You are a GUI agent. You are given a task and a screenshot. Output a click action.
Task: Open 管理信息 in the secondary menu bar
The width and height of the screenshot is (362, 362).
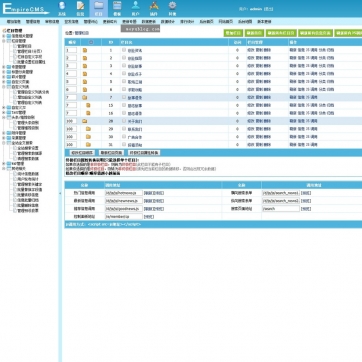[33, 22]
